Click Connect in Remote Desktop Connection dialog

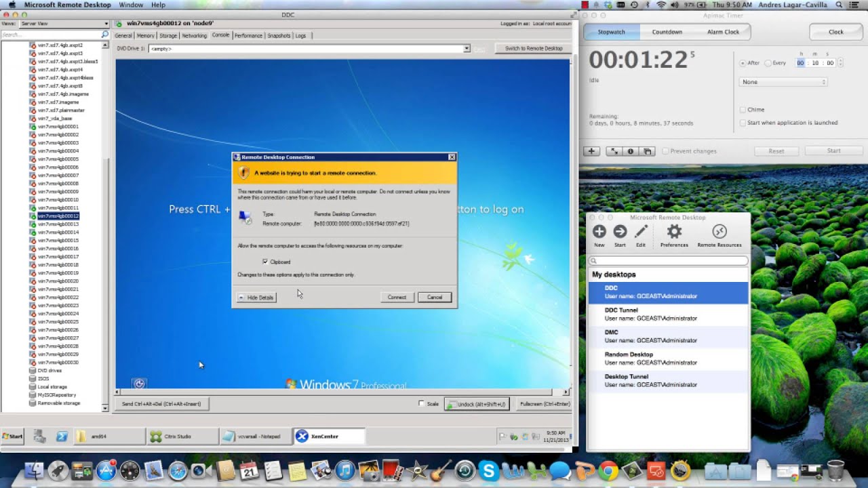pos(397,298)
